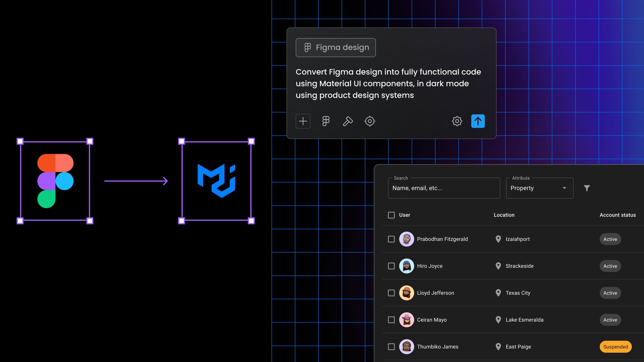Click the Account status column header
Viewport: 644px width, 362px height.
[618, 215]
